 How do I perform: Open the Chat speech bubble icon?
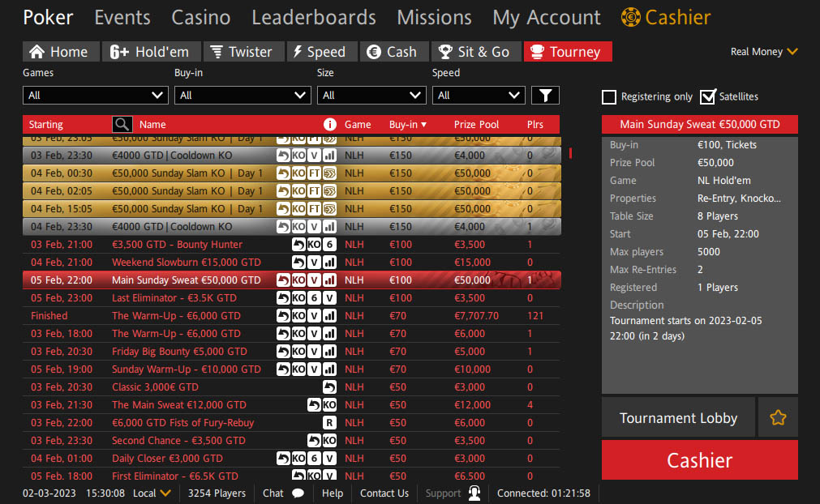[298, 493]
